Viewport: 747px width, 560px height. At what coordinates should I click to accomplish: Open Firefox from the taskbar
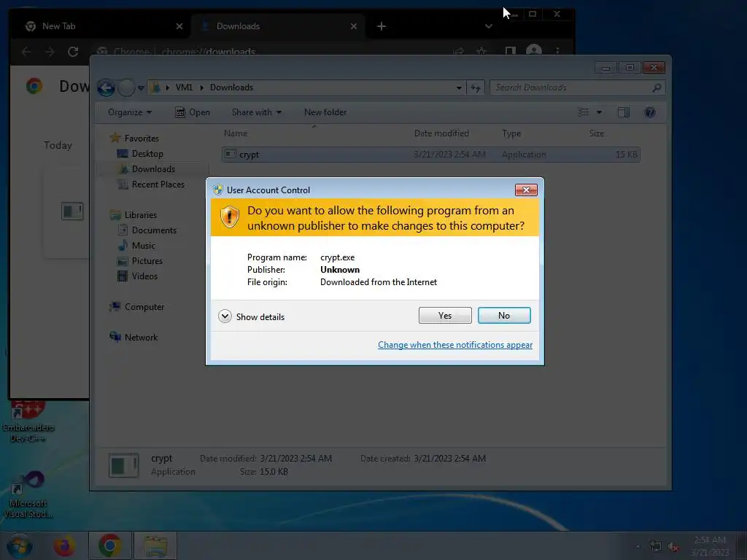(64, 545)
